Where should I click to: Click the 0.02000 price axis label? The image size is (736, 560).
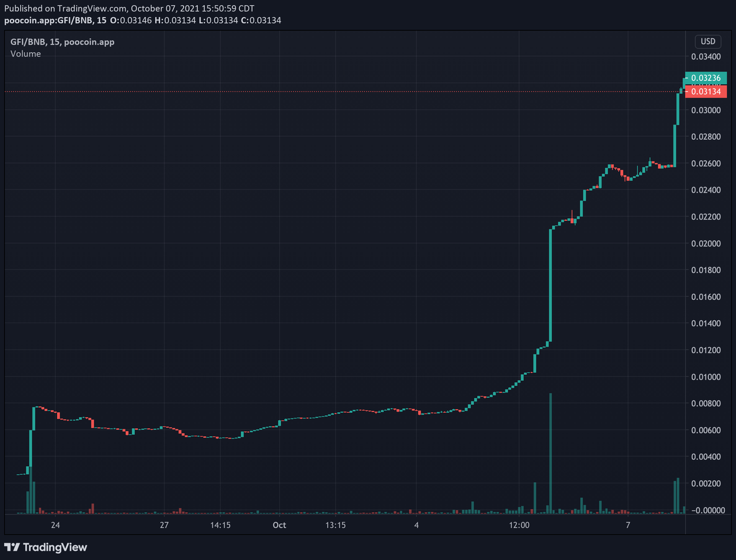705,244
